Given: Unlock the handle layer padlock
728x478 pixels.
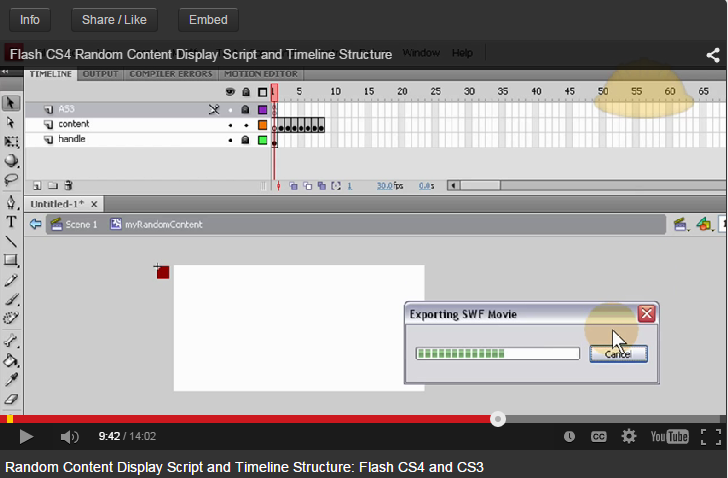Looking at the screenshot, I should (x=246, y=140).
